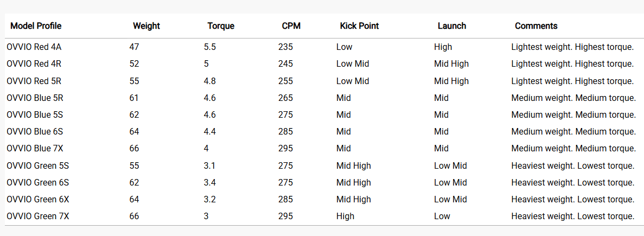Viewport: 644px width, 236px height.
Task: Select OVVIO Green 6S model cell
Action: (x=38, y=183)
